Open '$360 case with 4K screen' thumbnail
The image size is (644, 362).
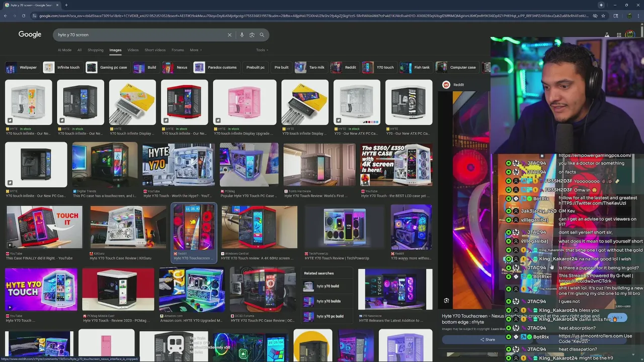click(396, 165)
